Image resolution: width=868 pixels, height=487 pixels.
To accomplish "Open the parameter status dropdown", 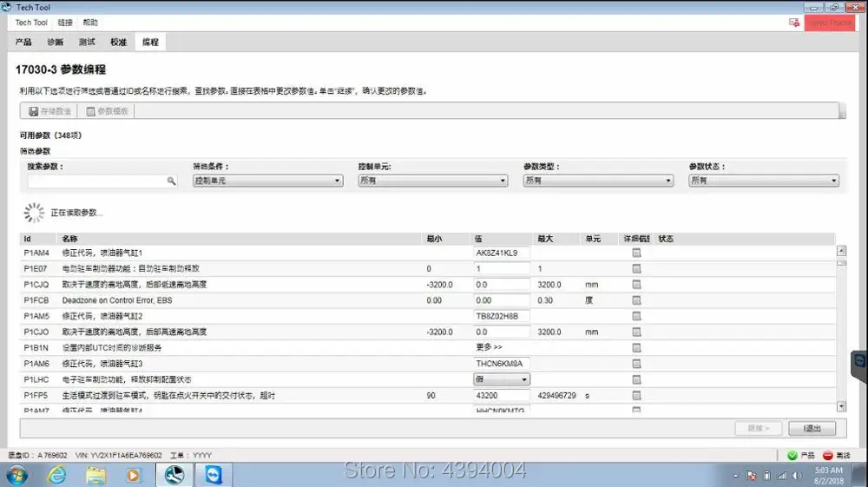I will (x=764, y=181).
